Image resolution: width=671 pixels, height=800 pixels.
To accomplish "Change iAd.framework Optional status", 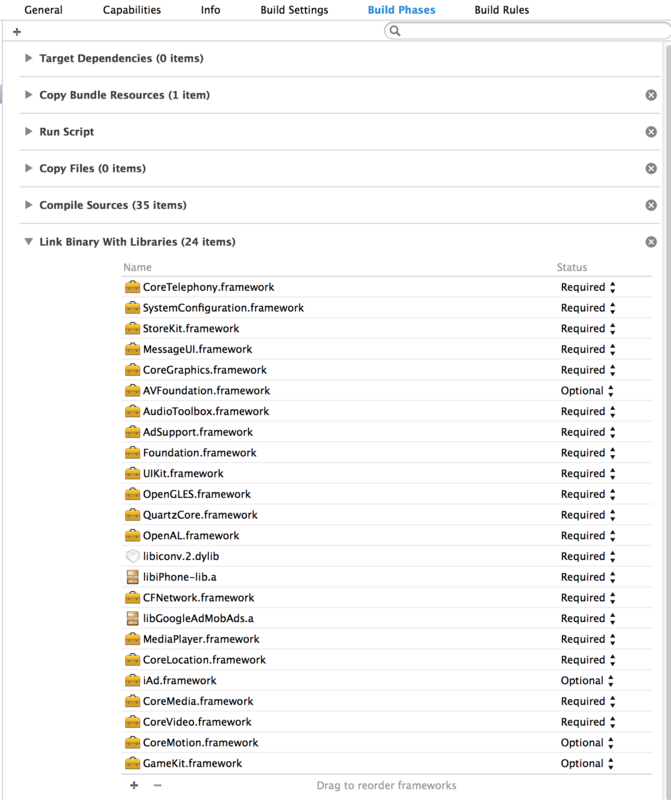I will pyautogui.click(x=587, y=680).
